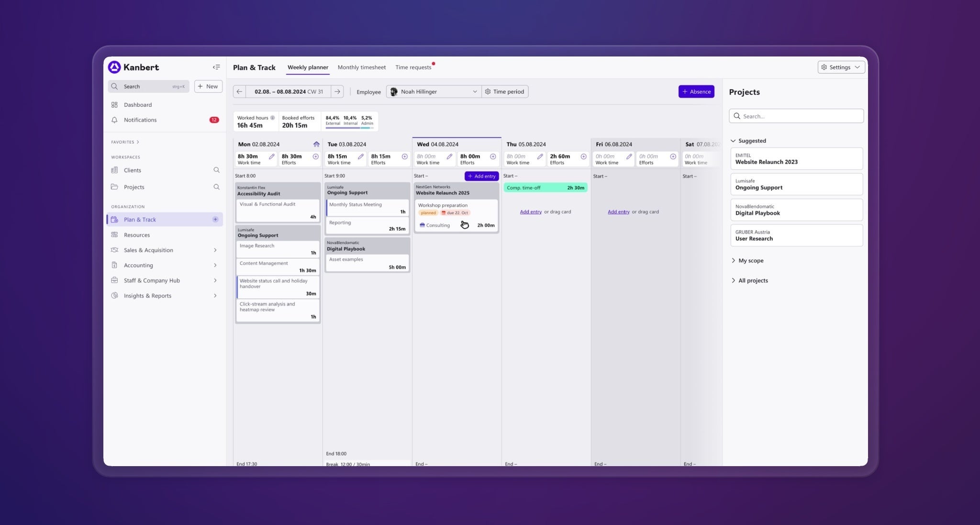Collapse the sidebar with the toggle icon
Screen dimensions: 980x525
click(x=216, y=67)
